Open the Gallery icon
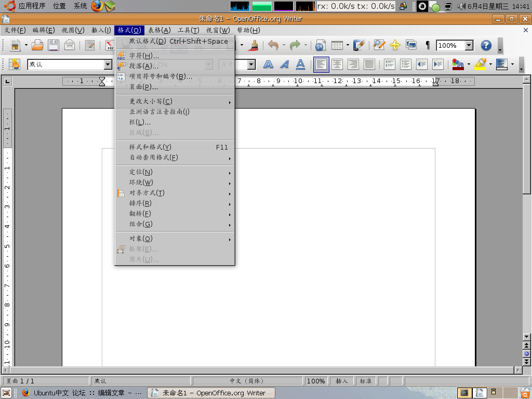 tap(411, 45)
